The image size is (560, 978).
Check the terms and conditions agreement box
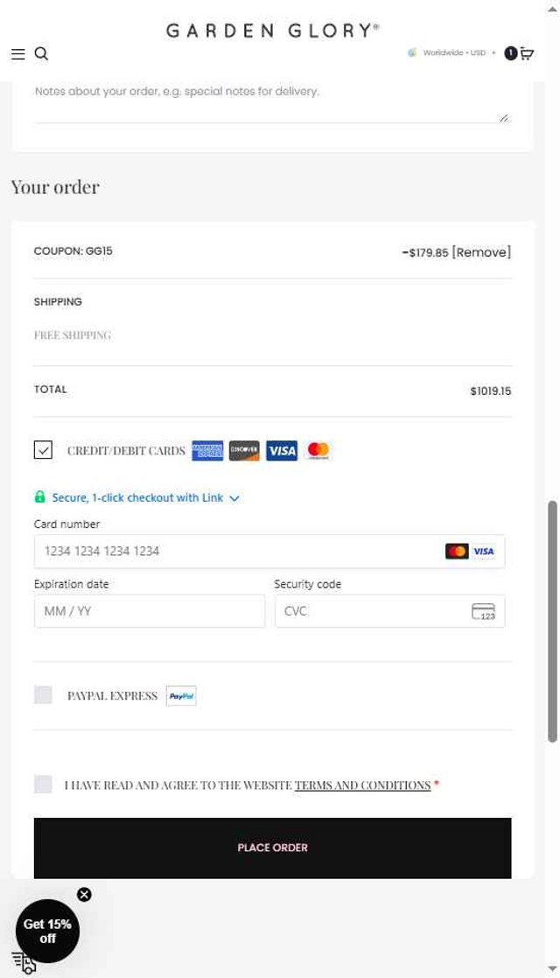(43, 784)
